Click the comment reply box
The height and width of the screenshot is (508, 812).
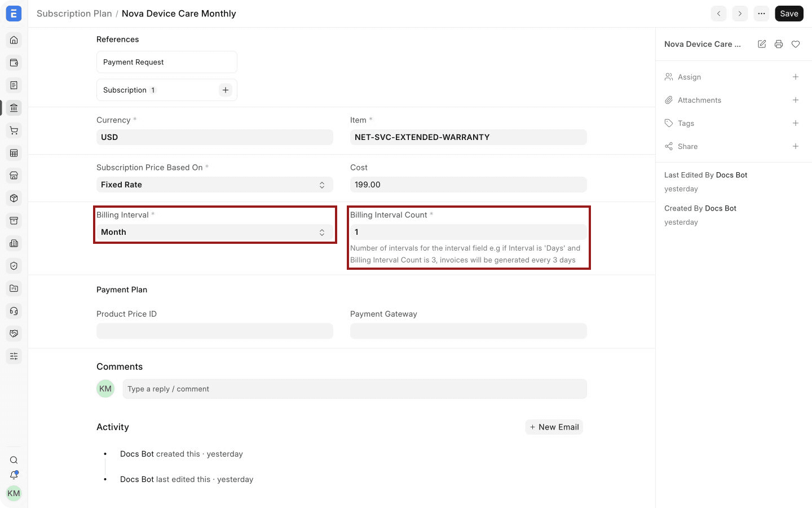pos(355,389)
